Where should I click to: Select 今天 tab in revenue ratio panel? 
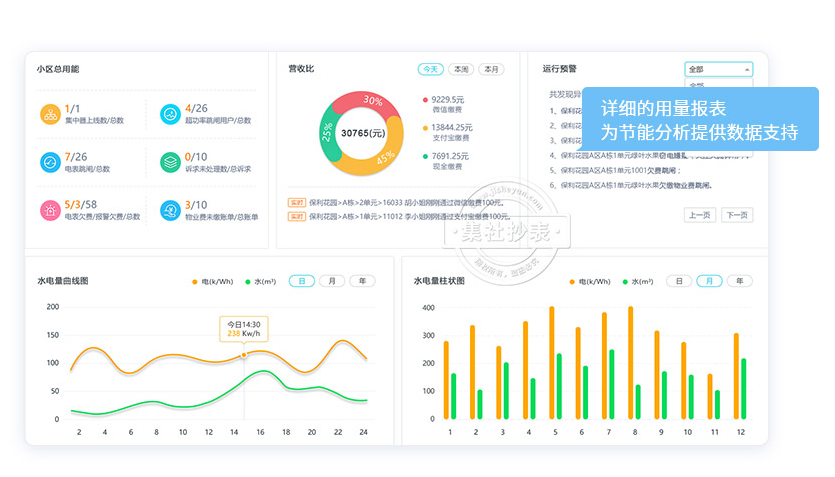(x=430, y=69)
